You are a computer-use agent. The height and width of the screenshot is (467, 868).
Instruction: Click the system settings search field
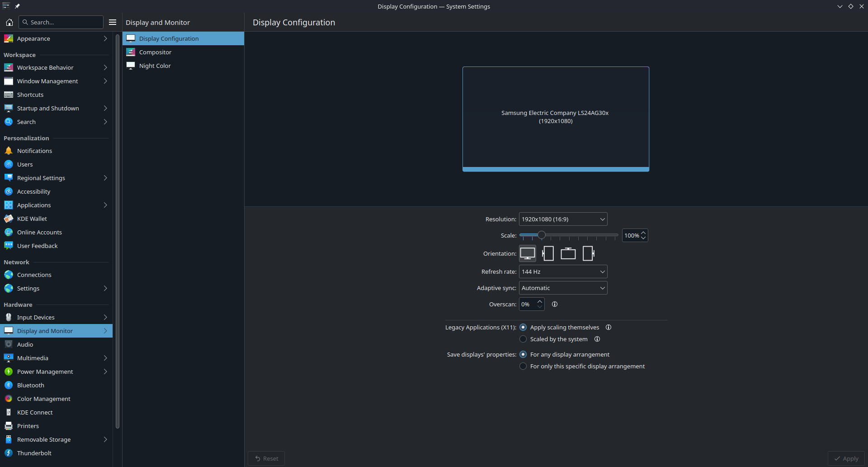coord(61,22)
